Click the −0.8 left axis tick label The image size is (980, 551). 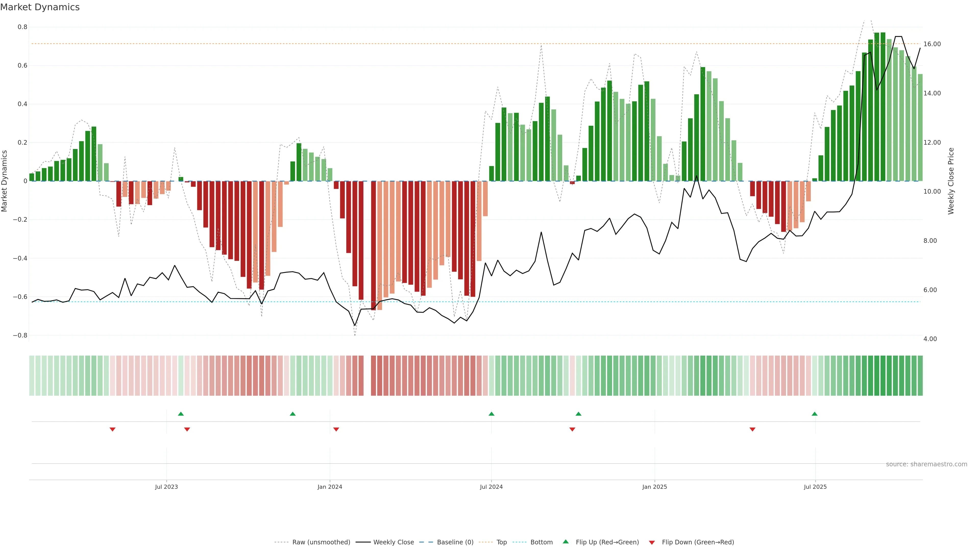pos(20,335)
